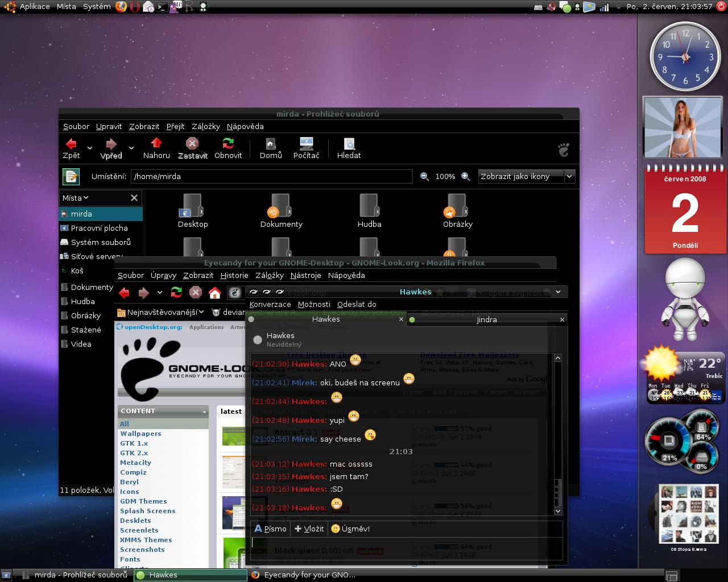The image size is (728, 582).
Task: Click Metacity category link
Action: click(135, 463)
